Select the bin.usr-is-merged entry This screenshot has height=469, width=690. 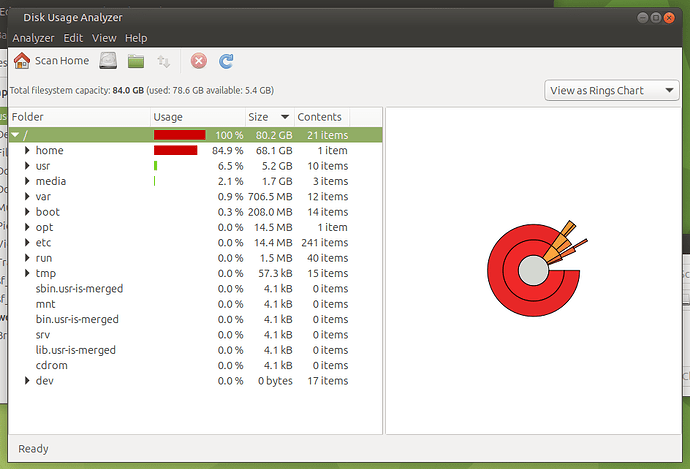click(77, 319)
